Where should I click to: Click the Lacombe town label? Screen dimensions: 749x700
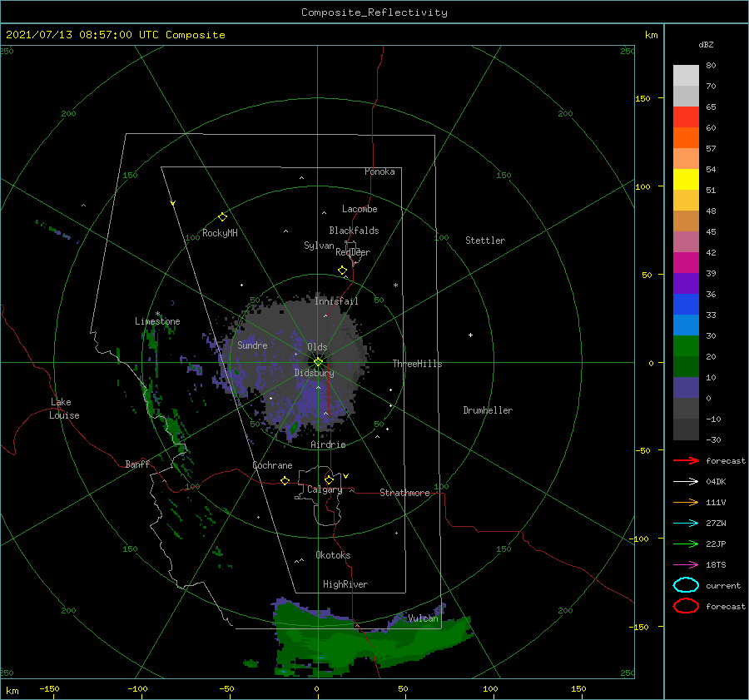tap(360, 209)
